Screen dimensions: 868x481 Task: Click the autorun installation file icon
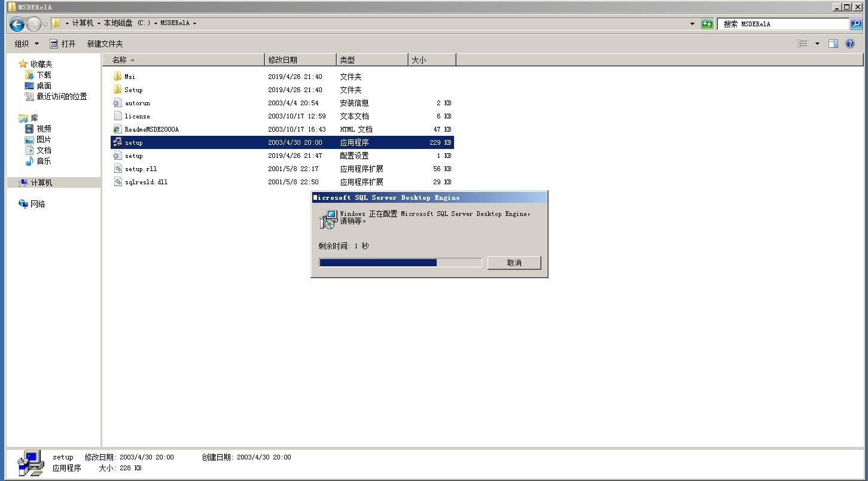point(117,102)
